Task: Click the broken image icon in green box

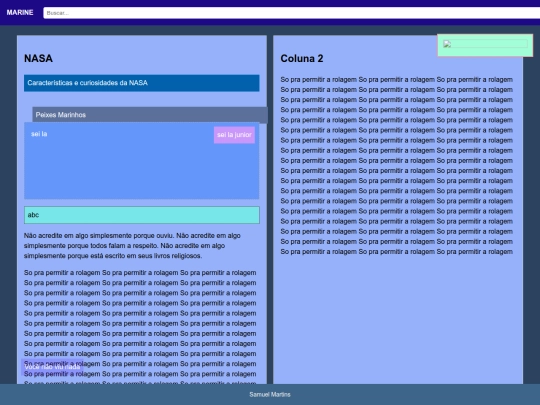Action: (x=447, y=44)
